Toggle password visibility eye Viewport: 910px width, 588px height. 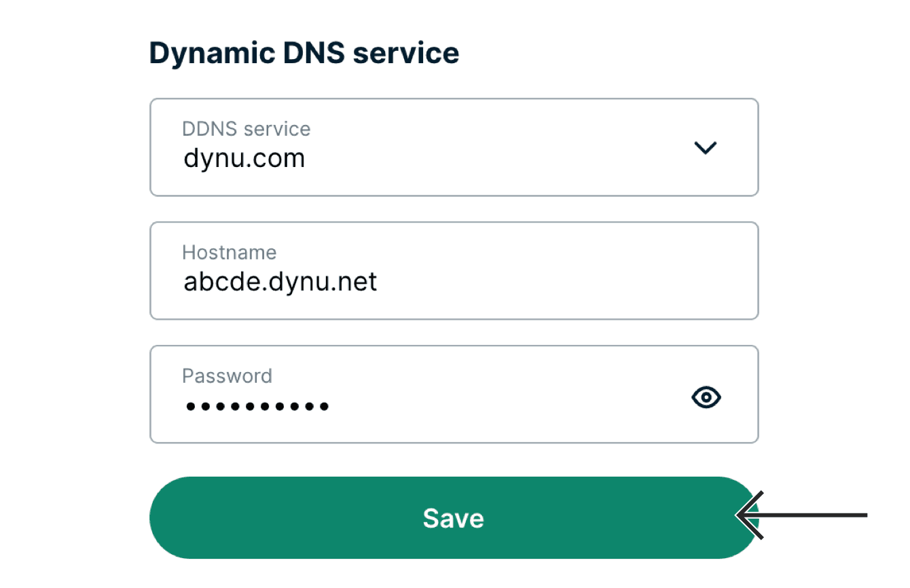pyautogui.click(x=706, y=397)
